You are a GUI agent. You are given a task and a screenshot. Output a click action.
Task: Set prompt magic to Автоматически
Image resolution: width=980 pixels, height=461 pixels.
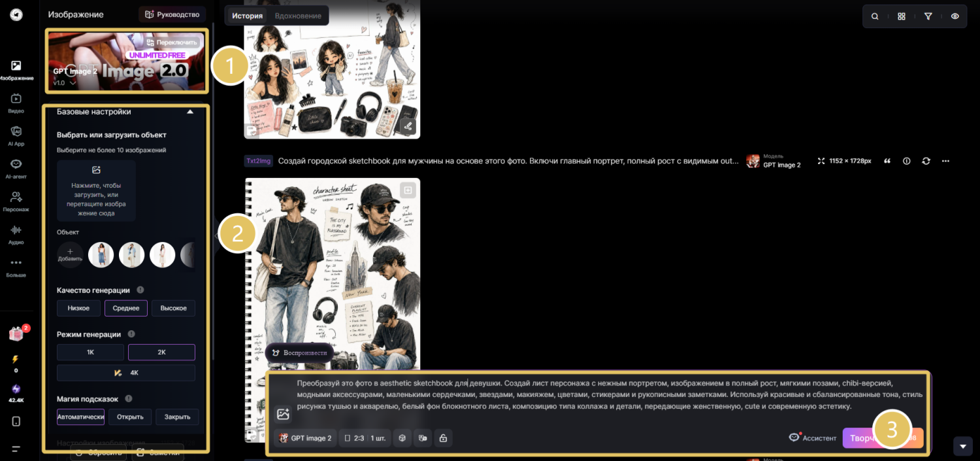click(80, 417)
